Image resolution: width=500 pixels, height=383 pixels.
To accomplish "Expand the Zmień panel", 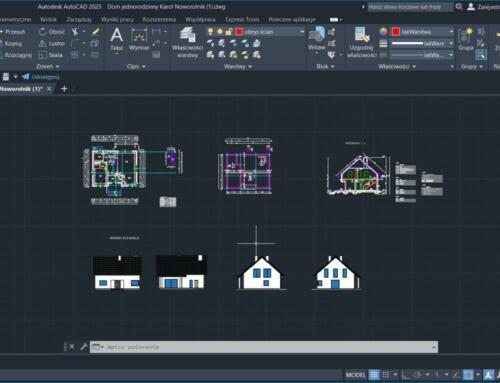I will [x=48, y=67].
